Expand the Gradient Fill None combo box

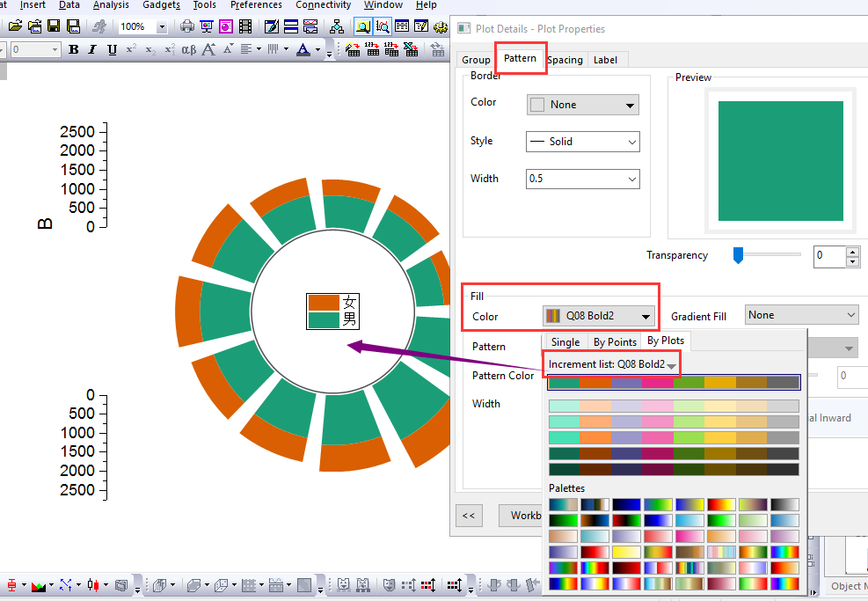point(801,315)
